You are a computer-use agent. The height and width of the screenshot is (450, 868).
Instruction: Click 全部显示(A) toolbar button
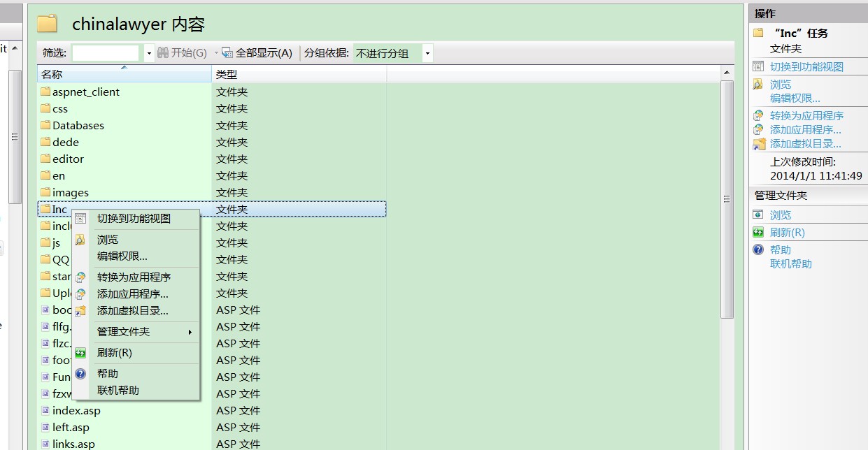point(258,53)
